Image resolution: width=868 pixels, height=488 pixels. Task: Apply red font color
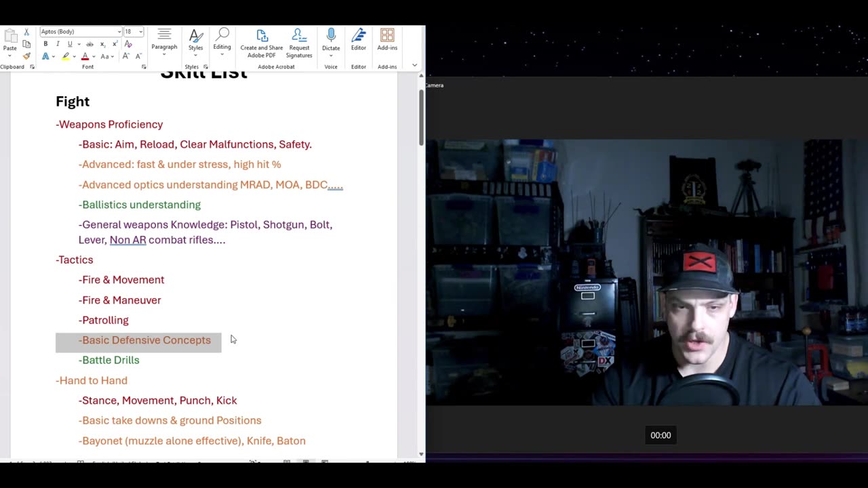tap(85, 56)
